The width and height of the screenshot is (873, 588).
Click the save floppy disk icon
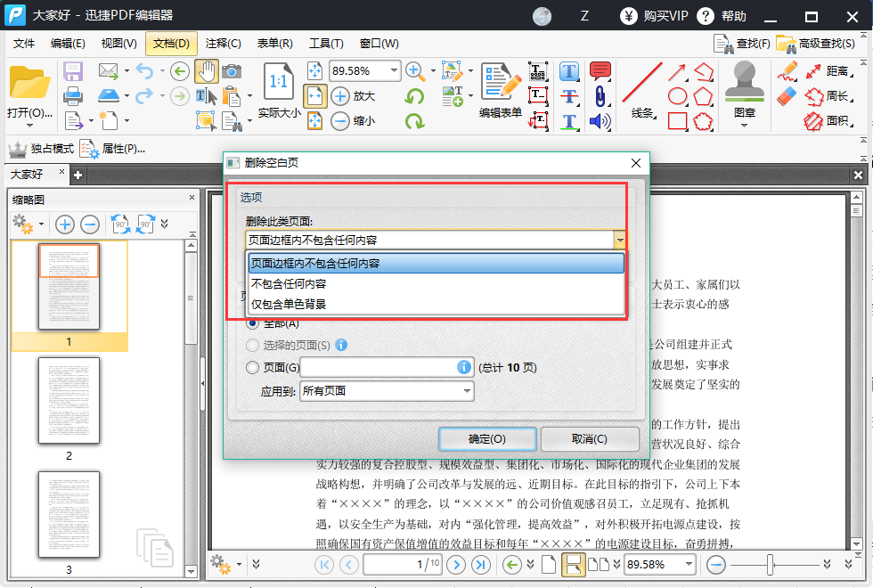(73, 71)
